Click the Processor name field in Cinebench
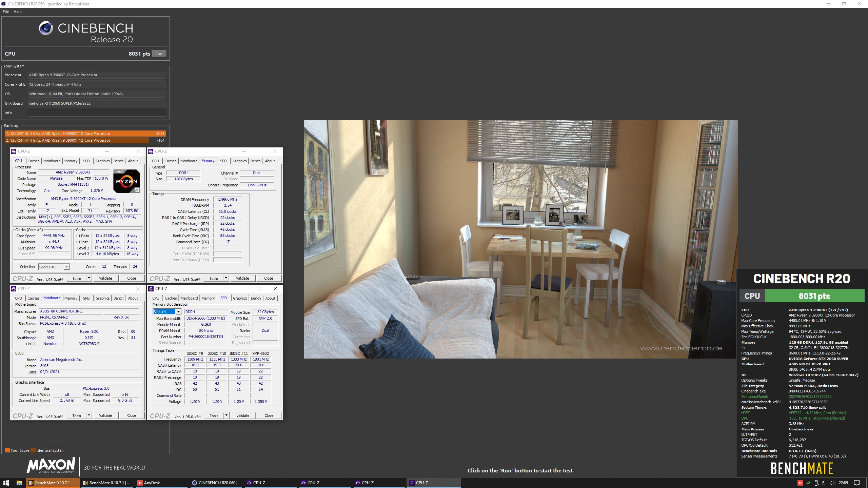Image resolution: width=868 pixels, height=488 pixels. coord(97,75)
